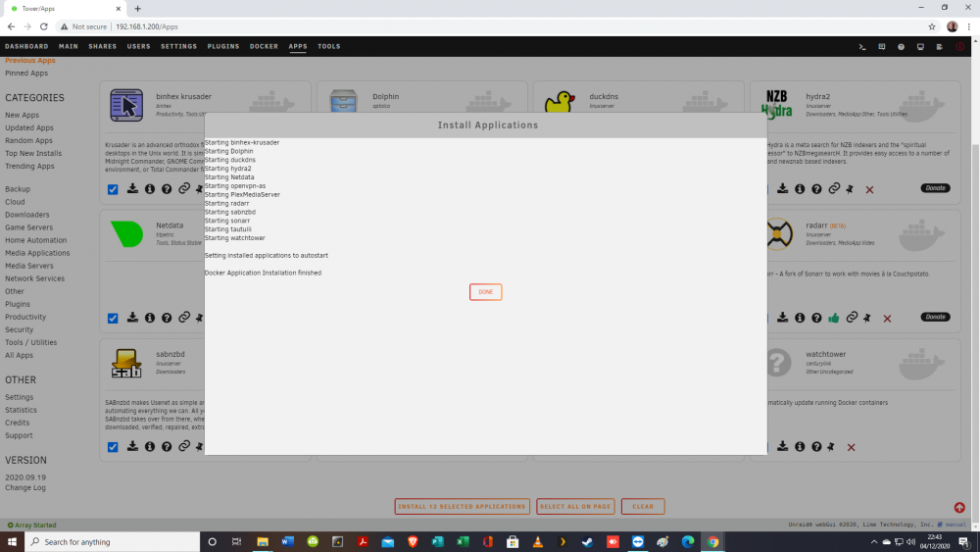Open the Plugins menu tab
The width and height of the screenshot is (980, 552).
[x=223, y=46]
